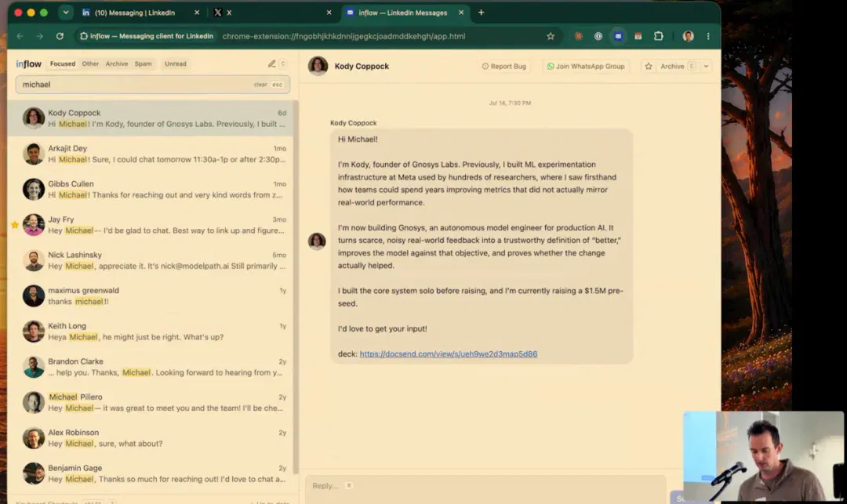This screenshot has width=847, height=504.
Task: Open the Extensions puzzle icon
Action: click(659, 36)
